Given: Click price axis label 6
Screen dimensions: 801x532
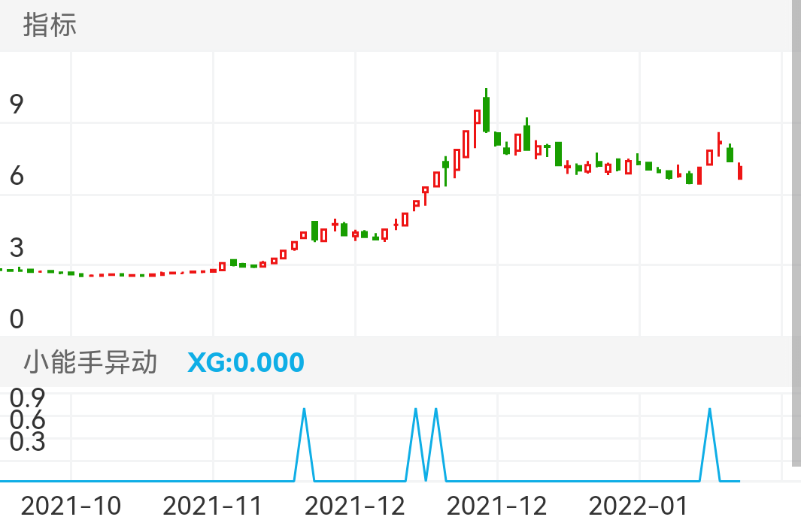Looking at the screenshot, I should (x=17, y=177).
